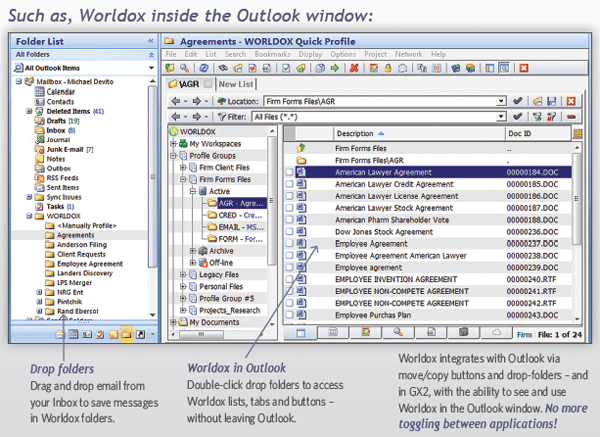The width and height of the screenshot is (600, 437).
Task: Click the red X icon on Location bar
Action: tap(571, 101)
